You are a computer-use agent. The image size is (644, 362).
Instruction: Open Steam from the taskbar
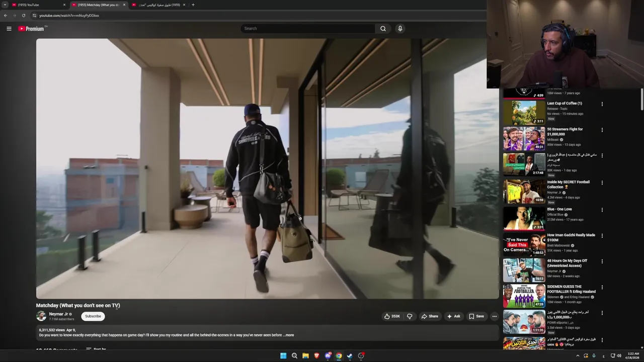coord(350,356)
